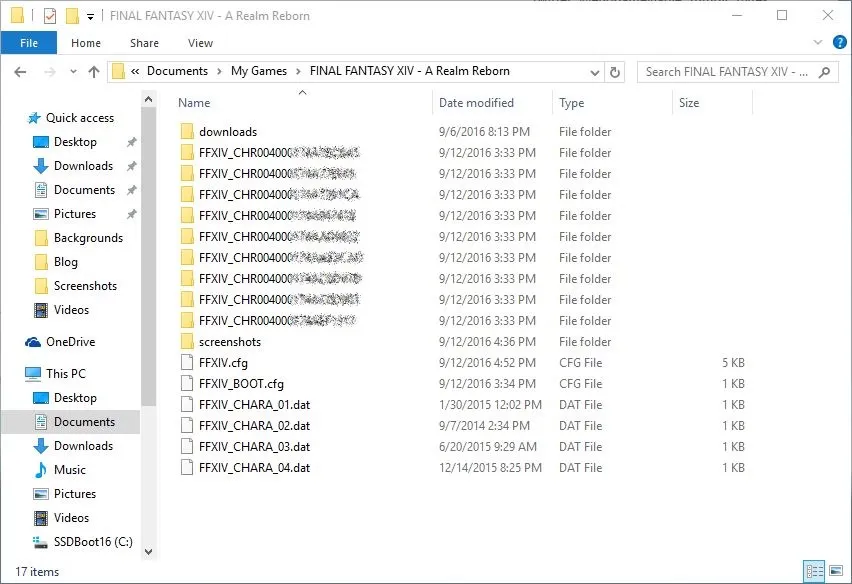The image size is (852, 584).
Task: Click the OneDrive cloud icon
Action: click(33, 342)
